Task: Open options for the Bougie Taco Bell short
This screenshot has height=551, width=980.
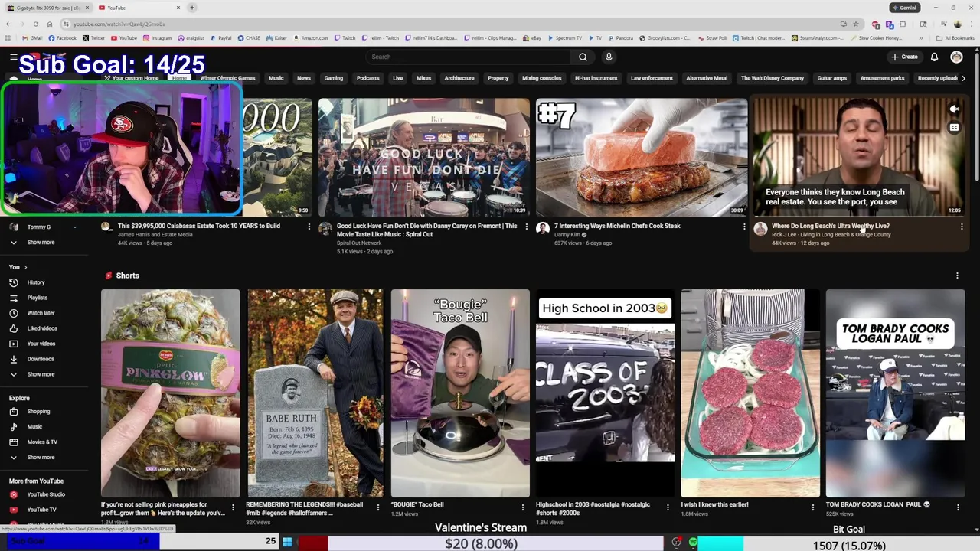Action: click(522, 507)
